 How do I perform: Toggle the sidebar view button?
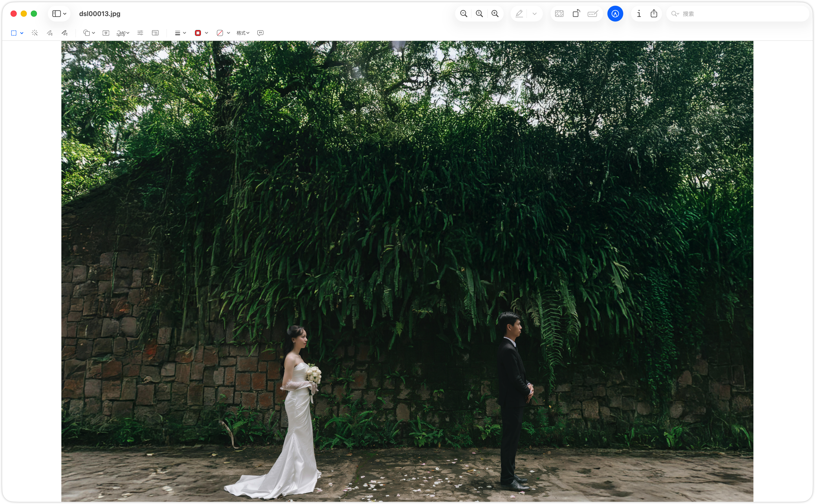[56, 14]
